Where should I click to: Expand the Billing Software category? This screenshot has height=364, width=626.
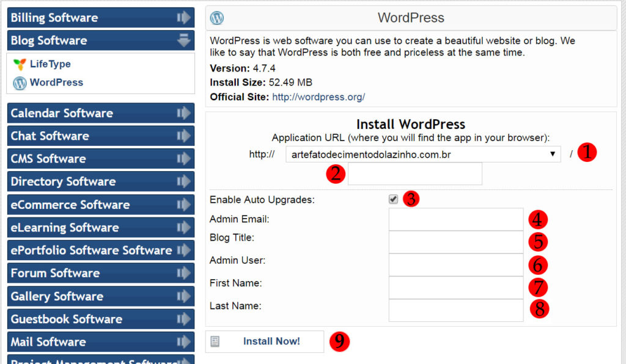[101, 18]
